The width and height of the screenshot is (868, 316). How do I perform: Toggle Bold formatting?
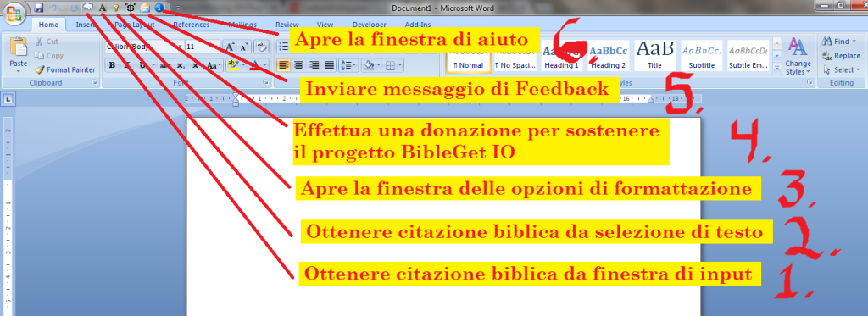[x=113, y=65]
